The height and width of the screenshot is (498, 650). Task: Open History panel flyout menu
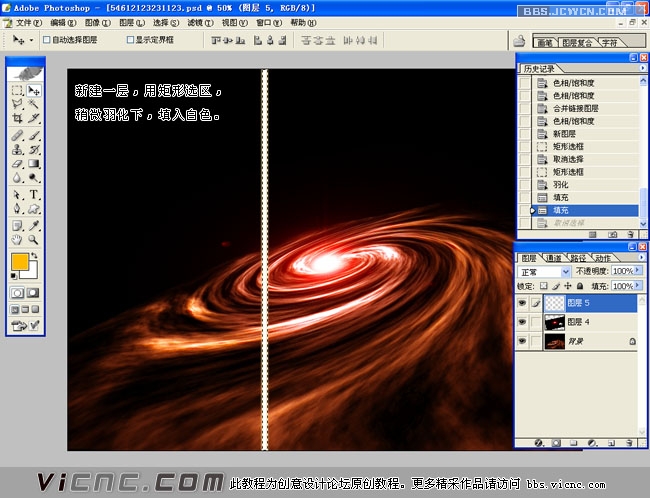pos(642,68)
